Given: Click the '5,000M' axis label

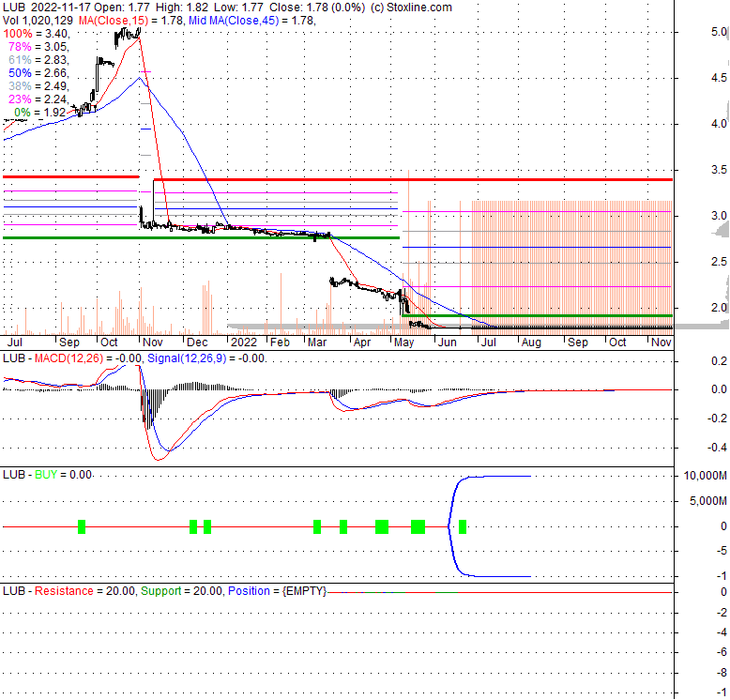Looking at the screenshot, I should (708, 501).
